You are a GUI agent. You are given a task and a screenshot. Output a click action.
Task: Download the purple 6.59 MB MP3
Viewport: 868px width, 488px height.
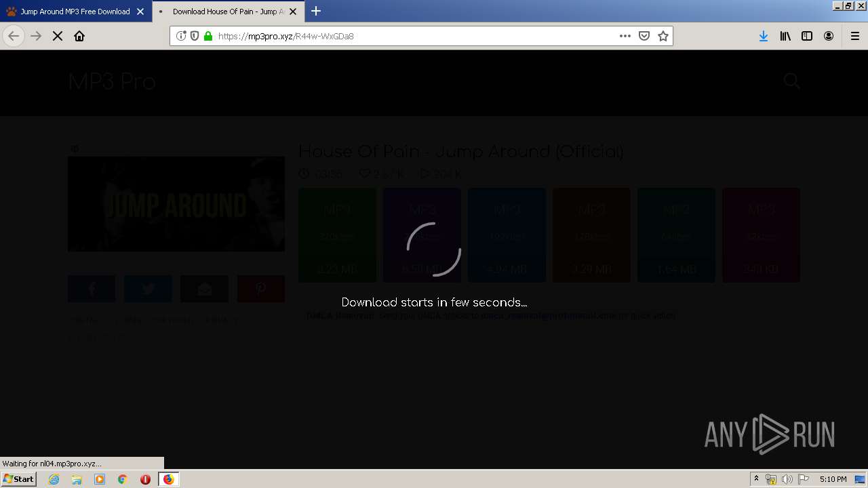point(422,235)
